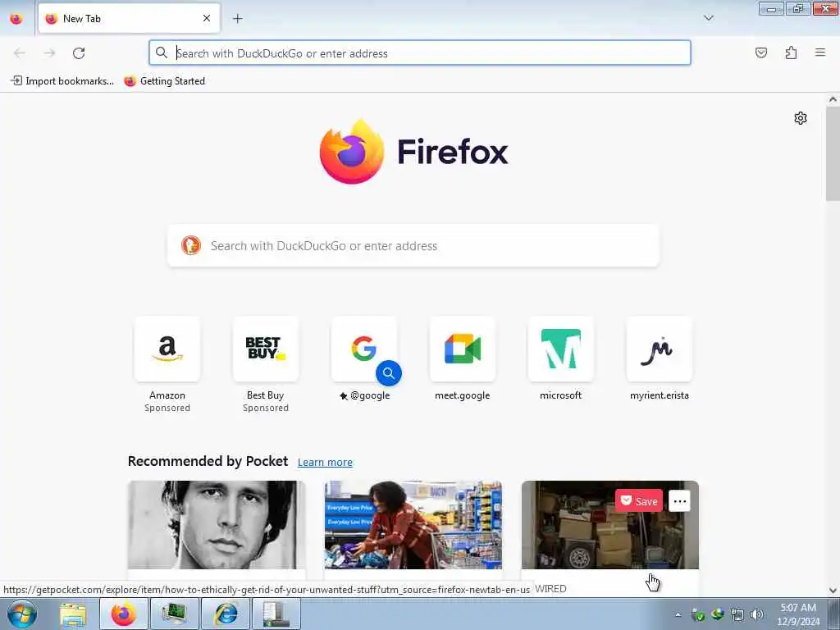
Task: Reload the current page
Action: pyautogui.click(x=79, y=53)
